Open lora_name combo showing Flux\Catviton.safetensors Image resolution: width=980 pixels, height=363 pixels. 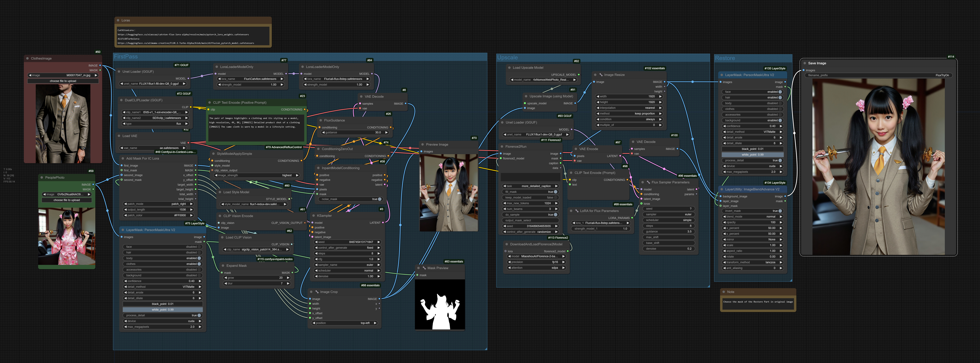(x=250, y=79)
